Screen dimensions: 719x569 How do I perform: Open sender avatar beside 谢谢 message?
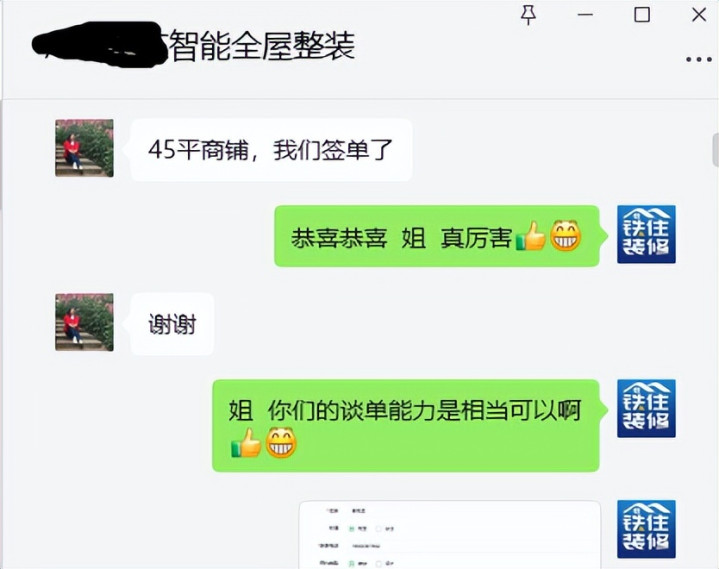click(x=84, y=322)
